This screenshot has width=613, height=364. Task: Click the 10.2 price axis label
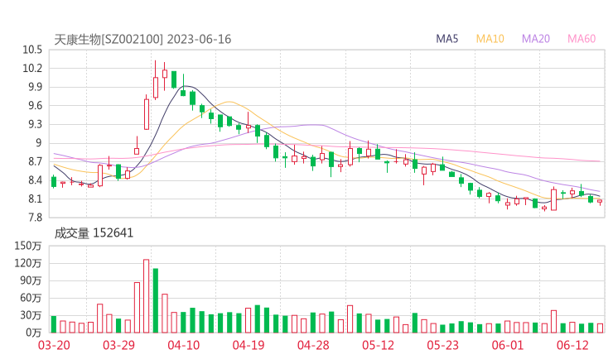(x=32, y=69)
